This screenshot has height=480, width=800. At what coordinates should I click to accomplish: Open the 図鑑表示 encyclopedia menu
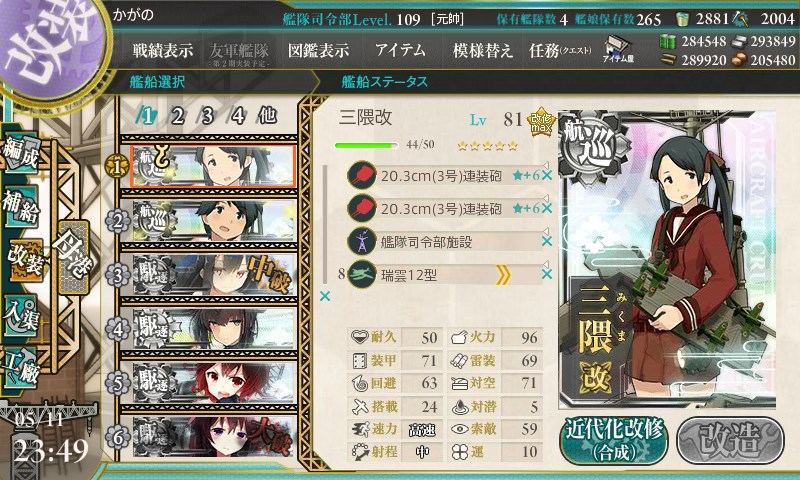point(318,50)
